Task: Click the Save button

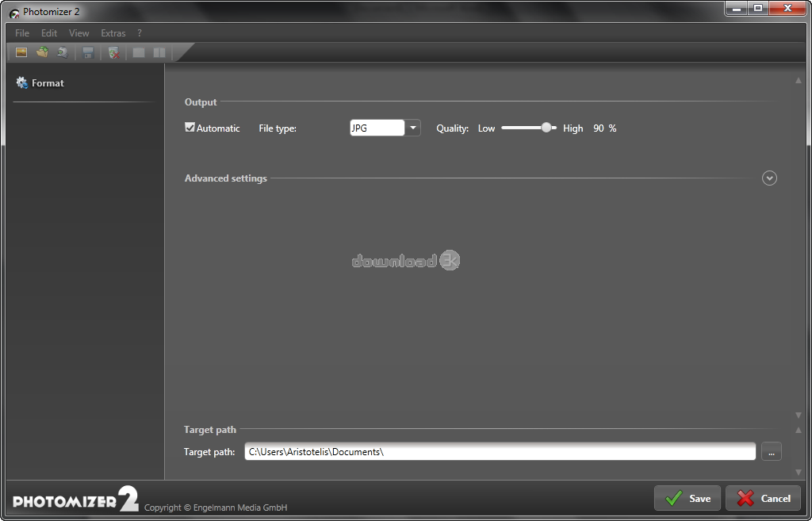Action: [688, 498]
